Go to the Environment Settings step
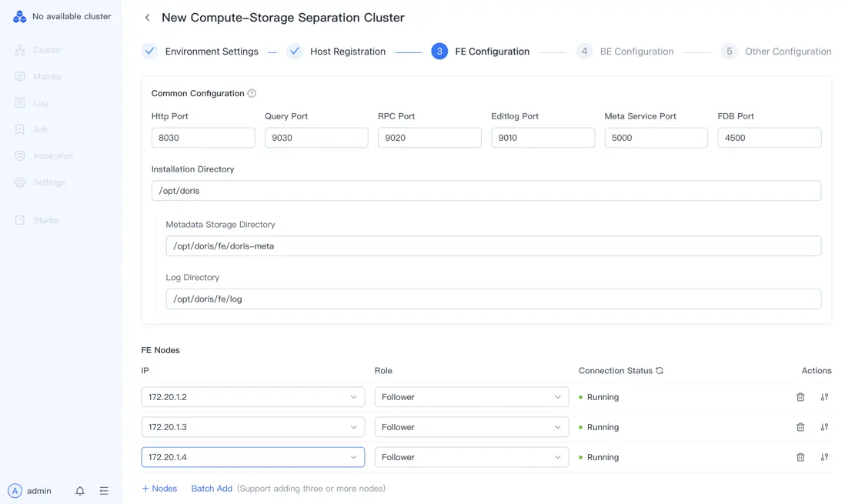Screen dimensions: 845x504 point(211,52)
